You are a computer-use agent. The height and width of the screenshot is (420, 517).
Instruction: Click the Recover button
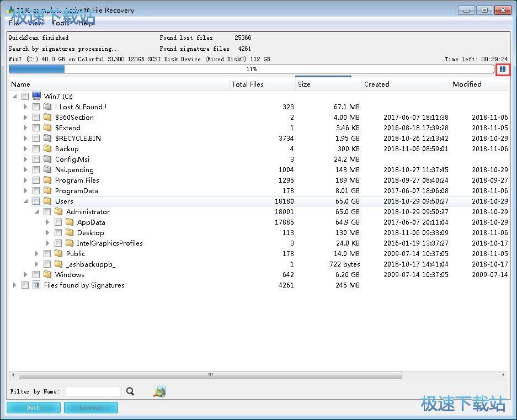90,408
